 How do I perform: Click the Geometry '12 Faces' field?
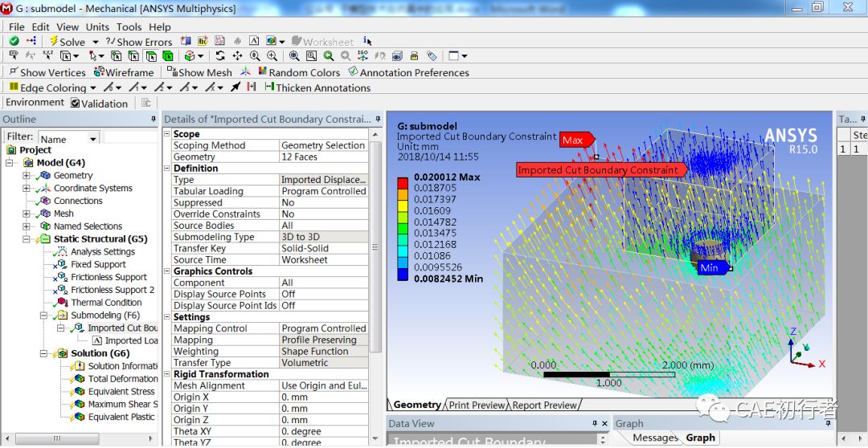324,157
